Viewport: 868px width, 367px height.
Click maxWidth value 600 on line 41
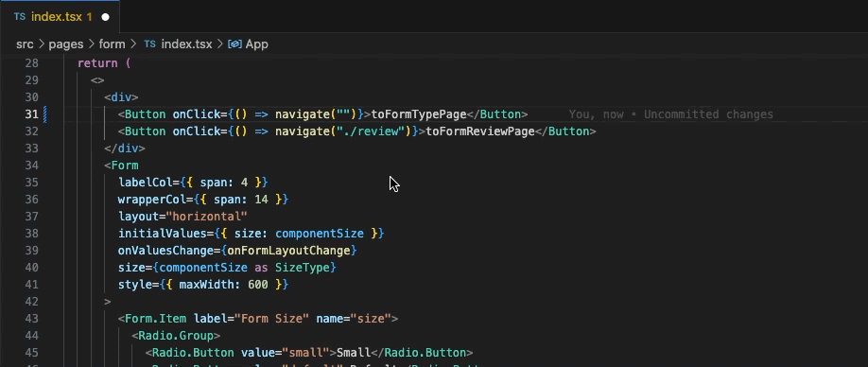(258, 285)
